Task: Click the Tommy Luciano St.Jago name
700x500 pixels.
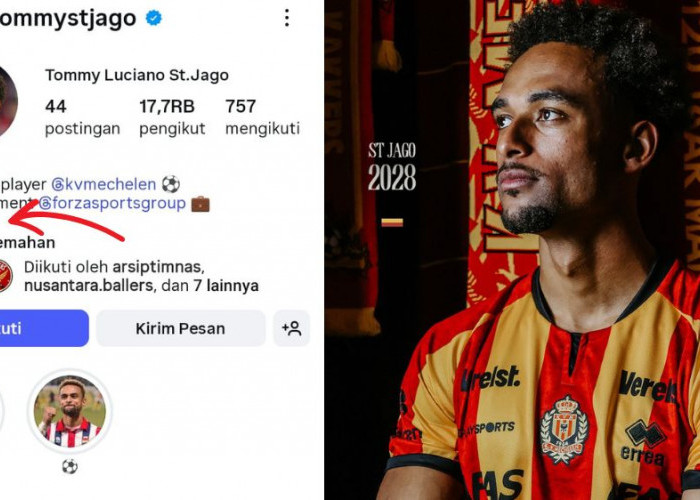Action: 137,75
